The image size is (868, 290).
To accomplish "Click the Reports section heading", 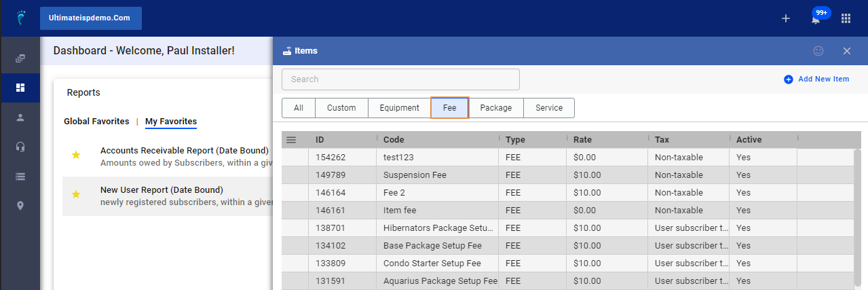I will tap(83, 92).
